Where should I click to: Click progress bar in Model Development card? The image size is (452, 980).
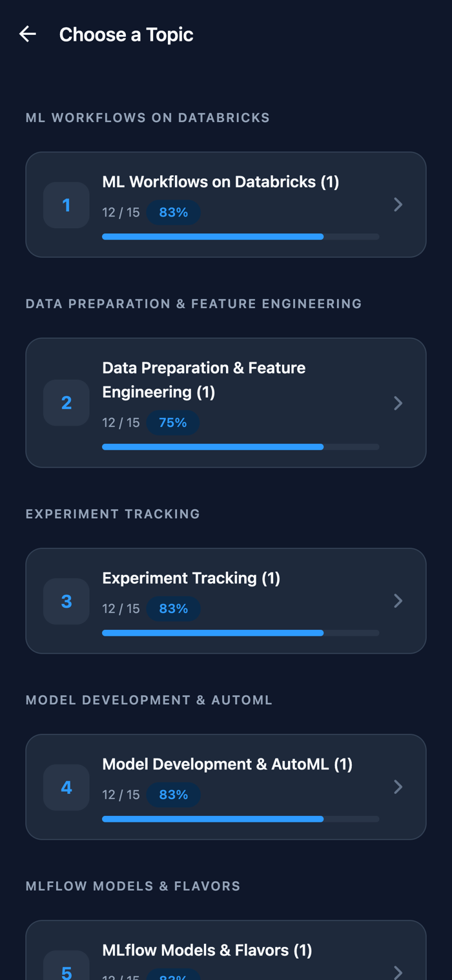click(x=240, y=819)
